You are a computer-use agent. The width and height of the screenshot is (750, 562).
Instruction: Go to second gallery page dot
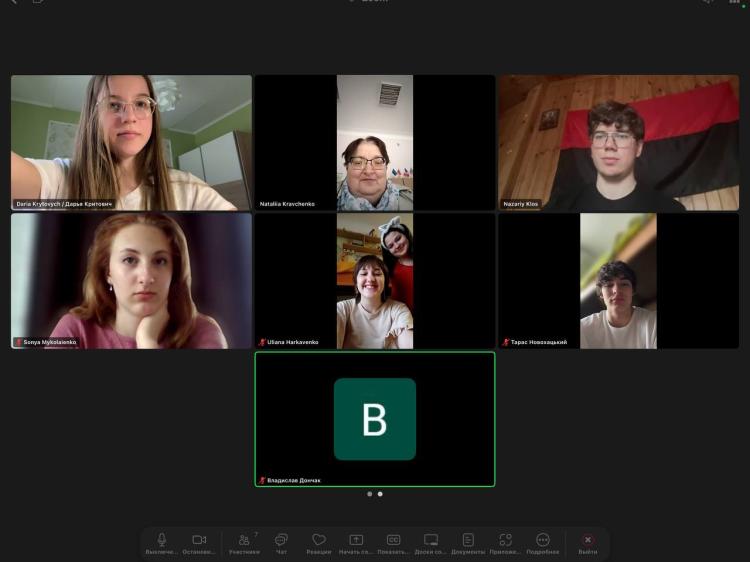pyautogui.click(x=380, y=494)
